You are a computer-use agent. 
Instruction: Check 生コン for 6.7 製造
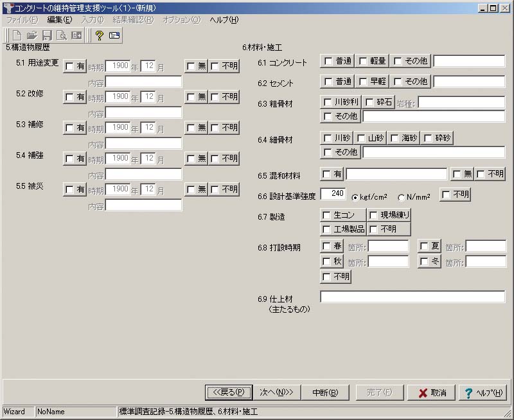coord(343,215)
